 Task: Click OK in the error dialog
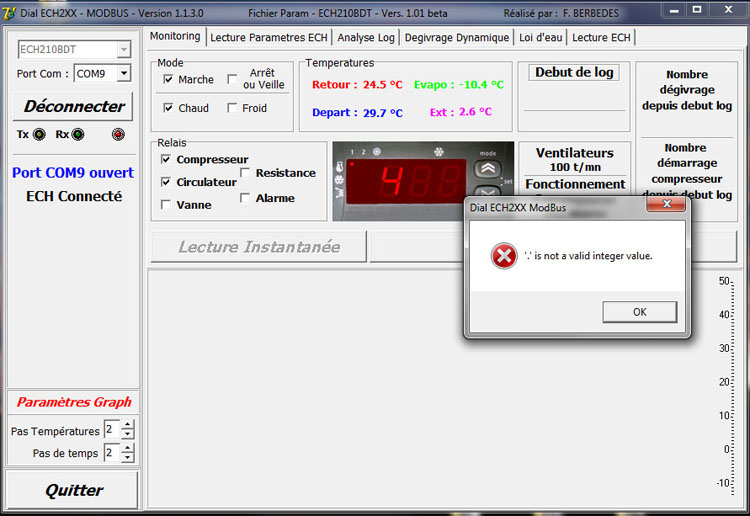click(x=639, y=312)
